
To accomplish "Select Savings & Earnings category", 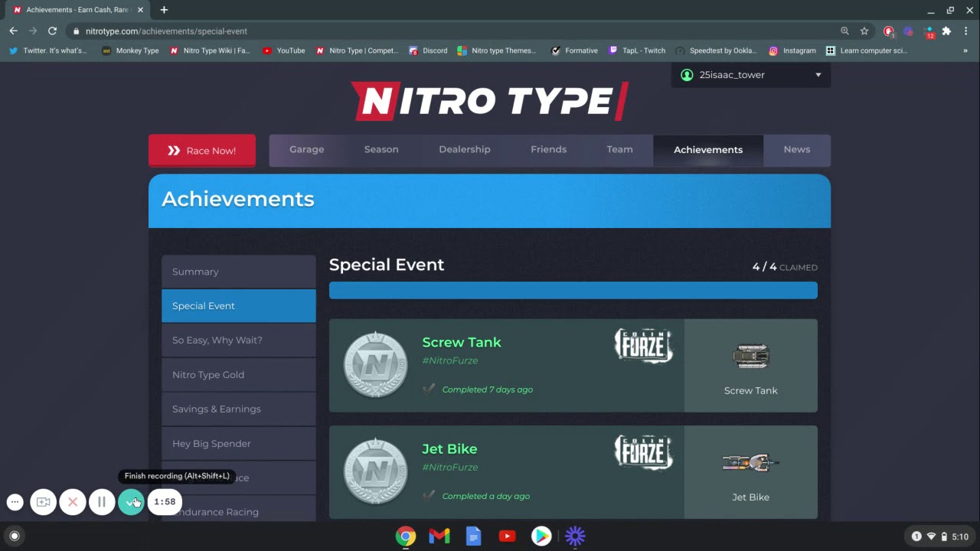I will 238,409.
